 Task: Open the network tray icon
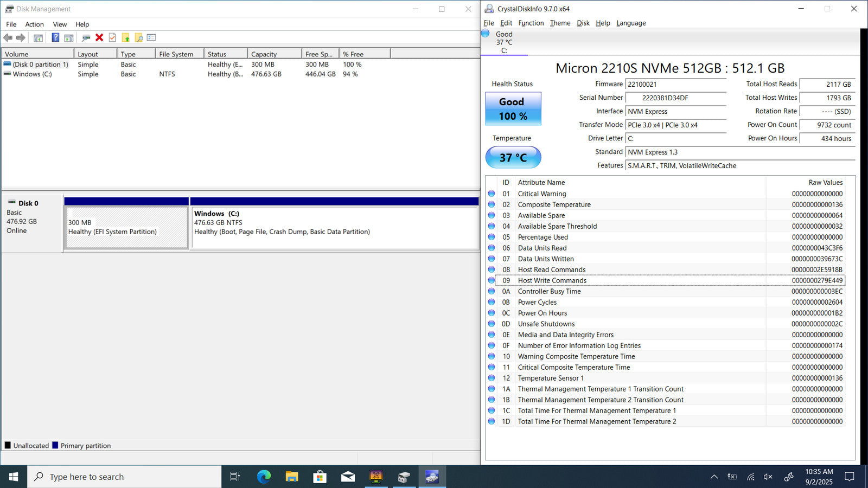pyautogui.click(x=751, y=477)
